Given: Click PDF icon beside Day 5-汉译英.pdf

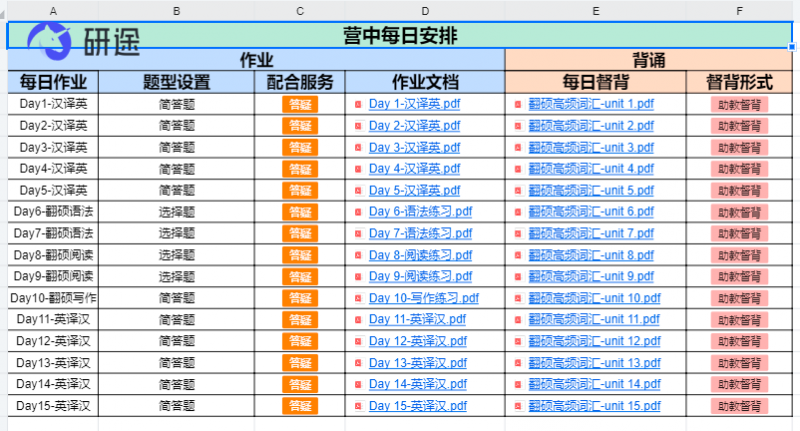Looking at the screenshot, I should (358, 191).
